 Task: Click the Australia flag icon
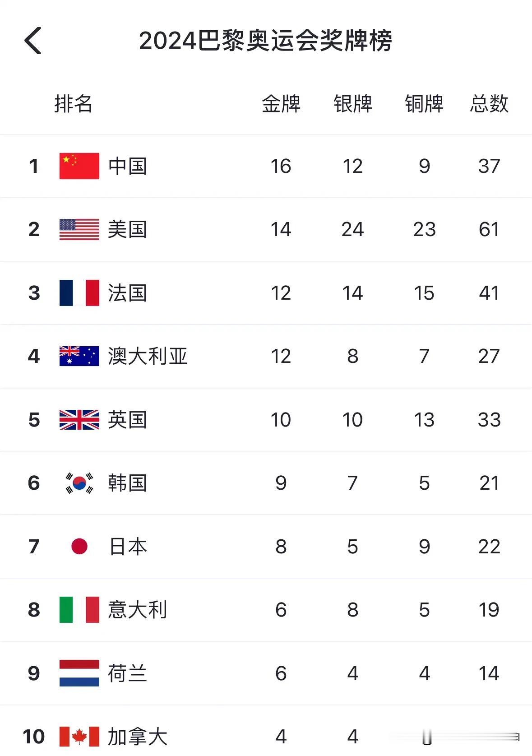click(x=79, y=356)
